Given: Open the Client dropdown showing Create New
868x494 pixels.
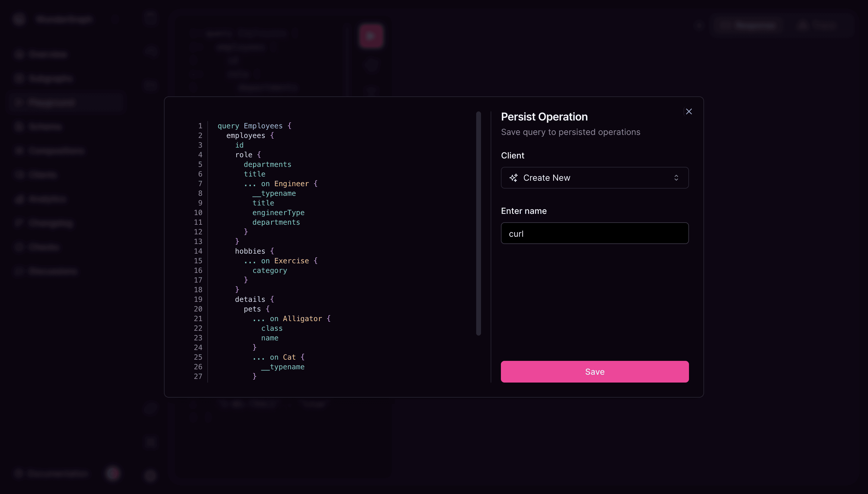Looking at the screenshot, I should 594,177.
